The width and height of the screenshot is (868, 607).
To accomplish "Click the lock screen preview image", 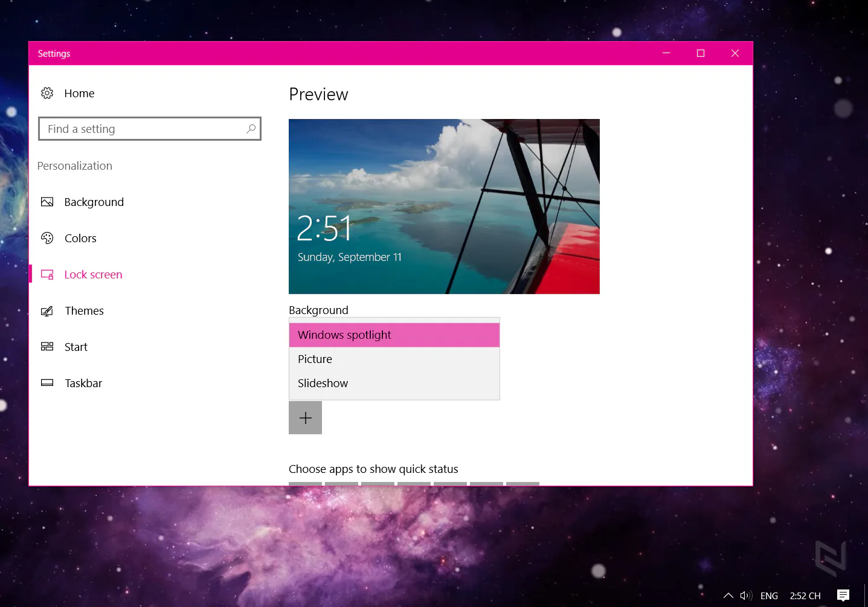I will tap(444, 207).
